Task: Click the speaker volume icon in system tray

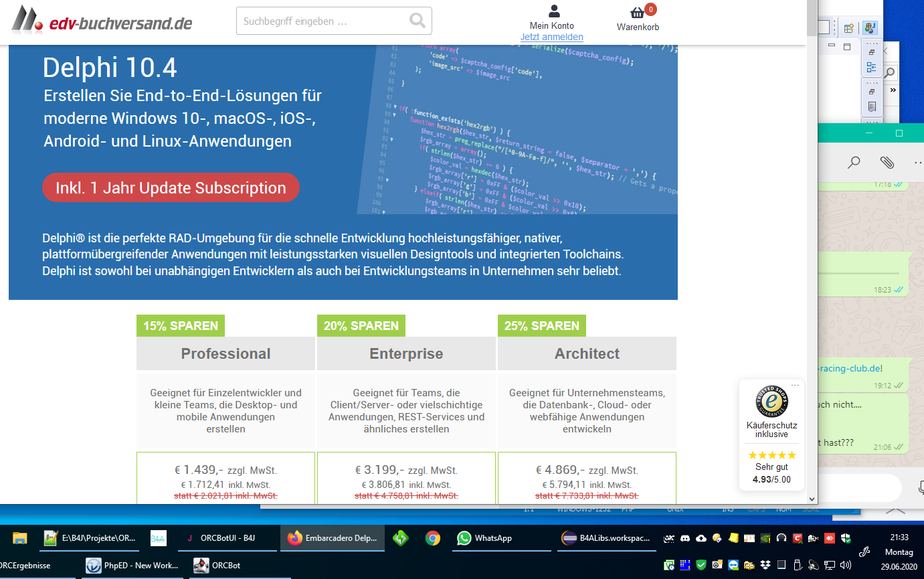Action: [845, 565]
